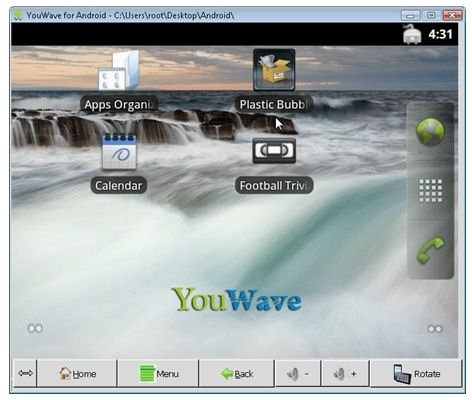Click the double-arrow resize button
Screen dimensions: 472x400
[x=25, y=373]
